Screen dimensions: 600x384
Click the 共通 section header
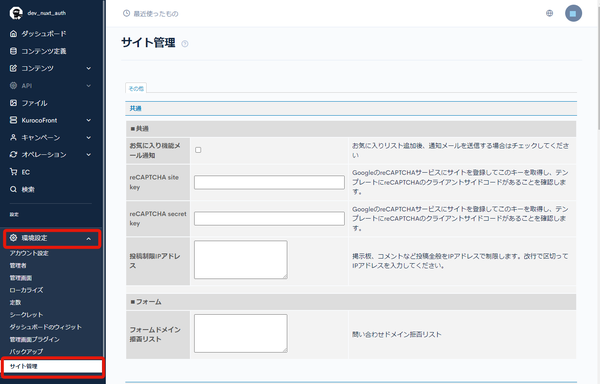pyautogui.click(x=351, y=108)
